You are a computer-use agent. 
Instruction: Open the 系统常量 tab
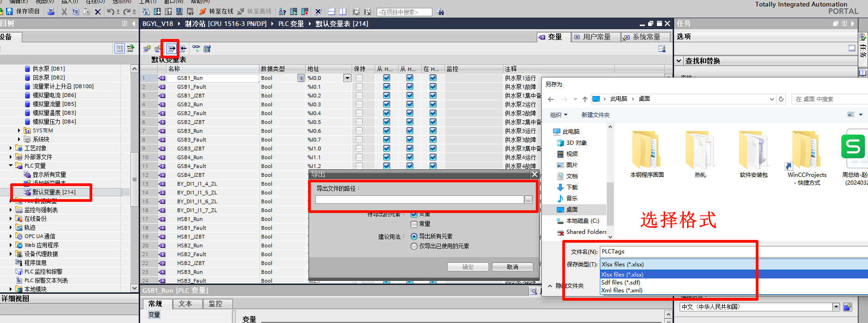coord(642,37)
